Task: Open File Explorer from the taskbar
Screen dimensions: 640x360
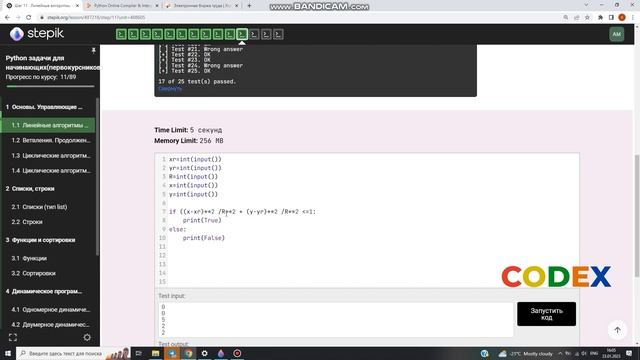Action: pos(156,353)
